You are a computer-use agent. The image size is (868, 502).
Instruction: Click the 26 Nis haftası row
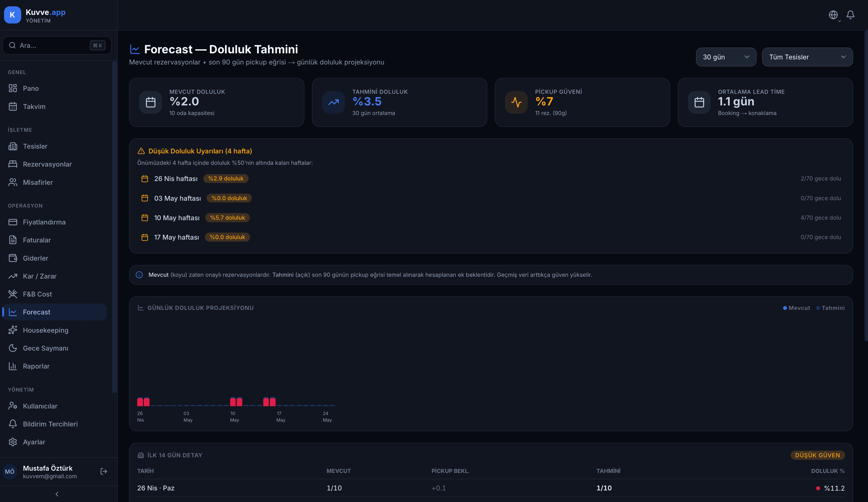[491, 178]
